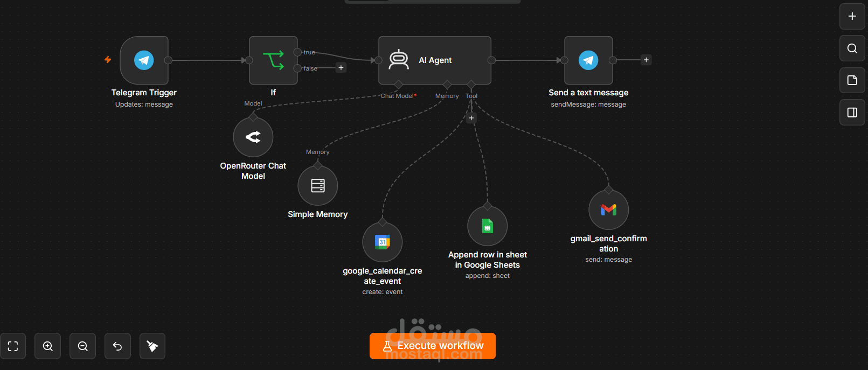Click the 'Telegram Trigger' label
The width and height of the screenshot is (868, 370).
click(144, 93)
